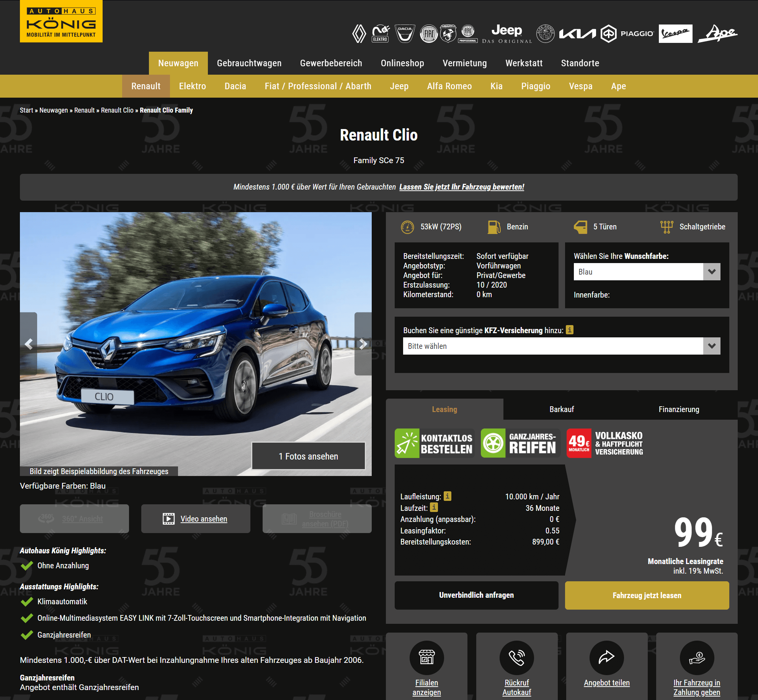
Task: Open the Alfa Romeo brand logo
Action: [545, 34]
